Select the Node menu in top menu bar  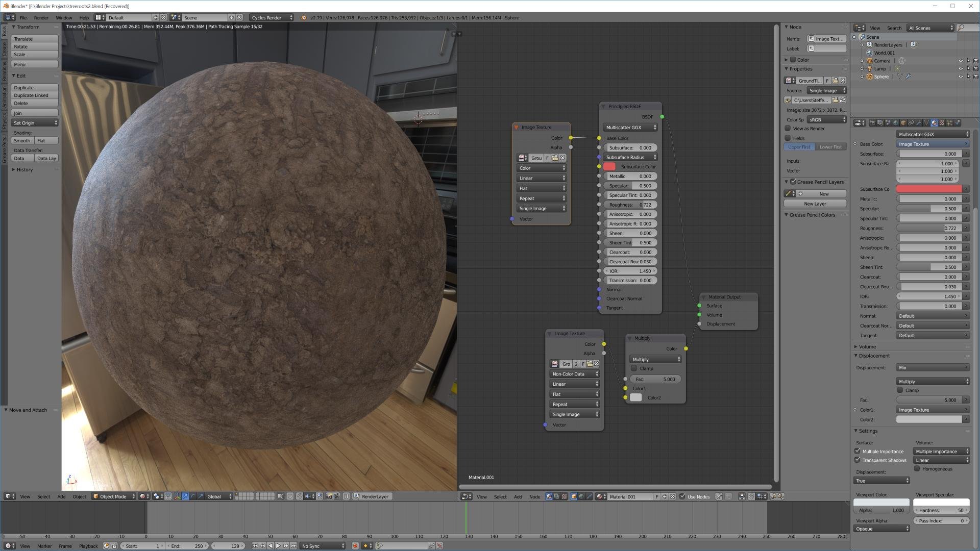pos(536,496)
